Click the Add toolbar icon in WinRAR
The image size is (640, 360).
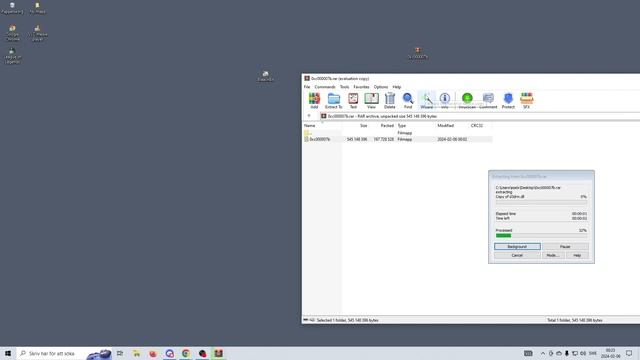point(314,100)
